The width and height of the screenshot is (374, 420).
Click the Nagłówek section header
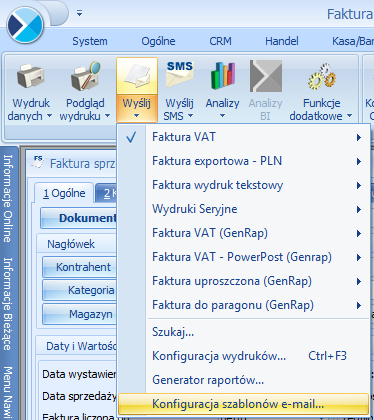[x=71, y=244]
